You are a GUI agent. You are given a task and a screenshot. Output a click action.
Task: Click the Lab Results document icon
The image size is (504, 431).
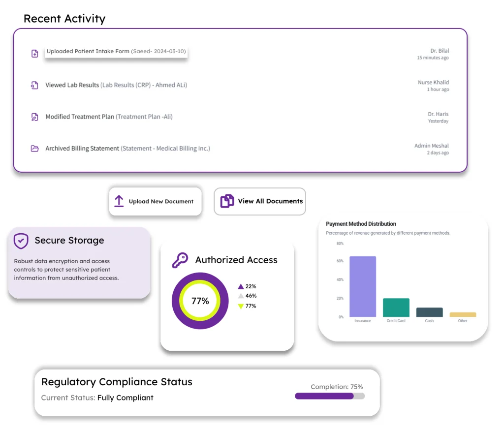[x=34, y=85]
